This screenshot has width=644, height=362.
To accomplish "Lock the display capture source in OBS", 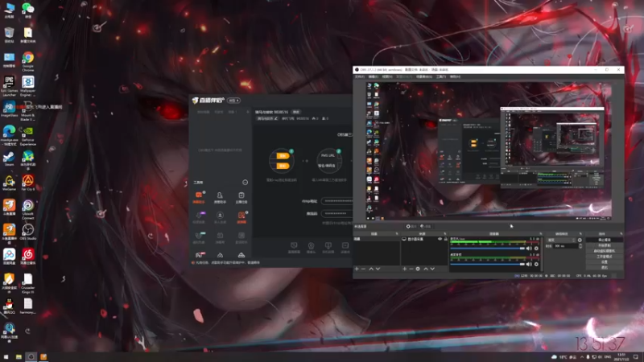I will click(446, 239).
